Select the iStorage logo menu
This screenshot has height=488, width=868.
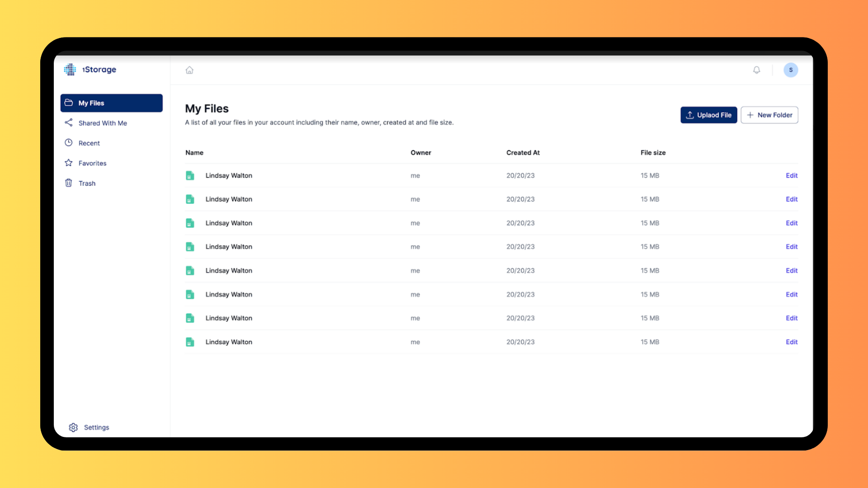pos(90,69)
